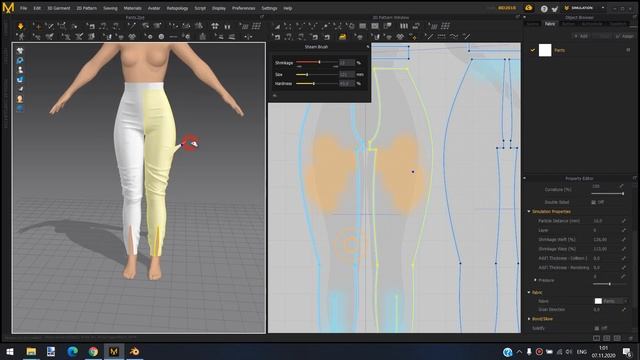Viewport: 640px width, 360px height.
Task: Click the T-shirt arrangement icon in 3D toolbar
Action: click(215, 26)
